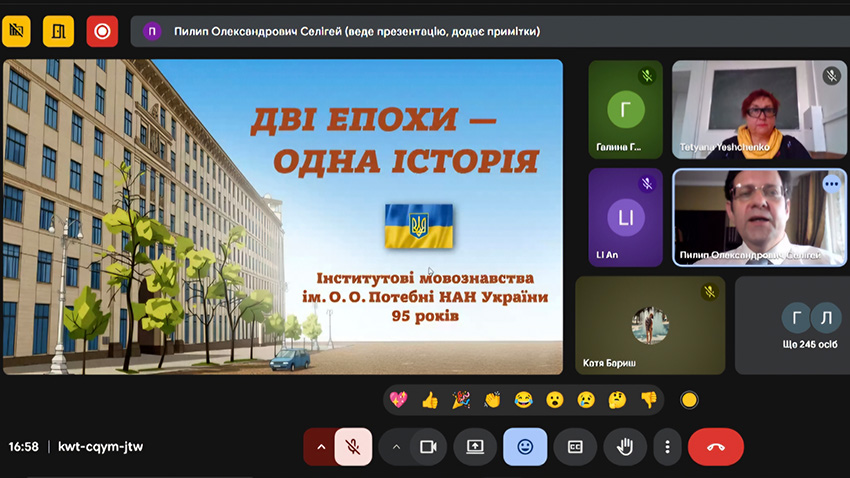The image size is (850, 478).
Task: Share your screen with the Present now button
Action: coord(475,447)
